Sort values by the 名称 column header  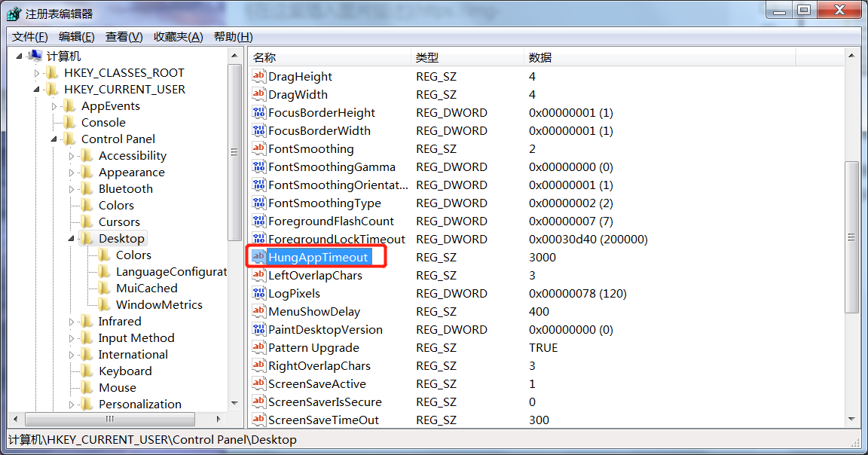click(x=329, y=57)
